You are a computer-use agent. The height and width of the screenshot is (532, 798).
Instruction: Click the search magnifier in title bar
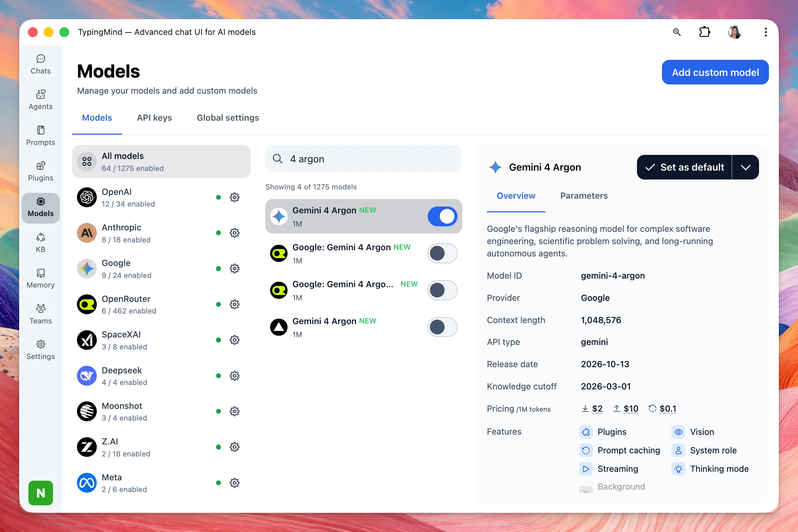click(677, 32)
